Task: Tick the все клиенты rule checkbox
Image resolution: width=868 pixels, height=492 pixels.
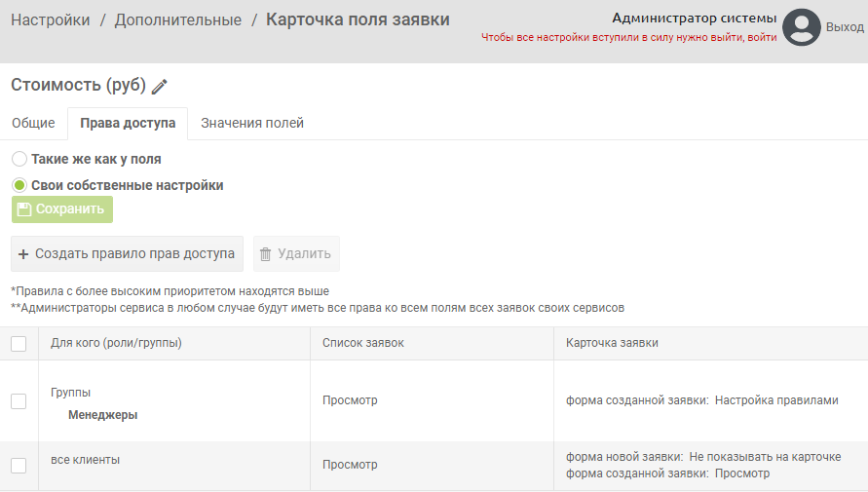Action: pyautogui.click(x=19, y=466)
